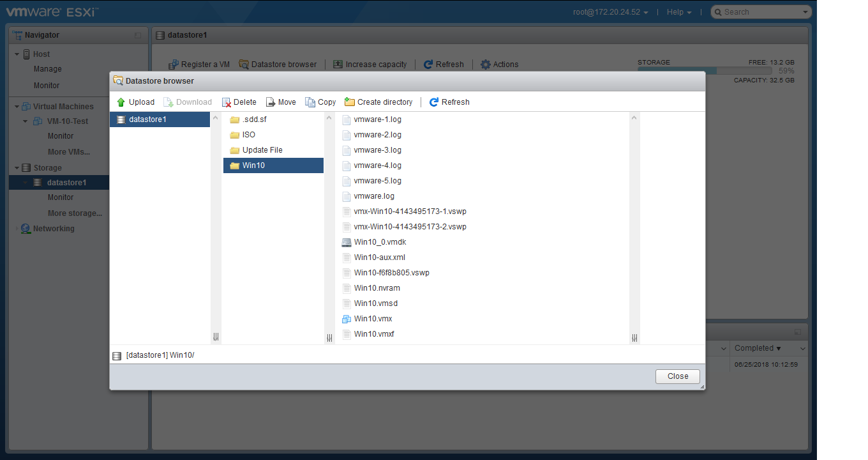The height and width of the screenshot is (460, 868).
Task: Expand the Networking navigator item
Action: (x=17, y=229)
